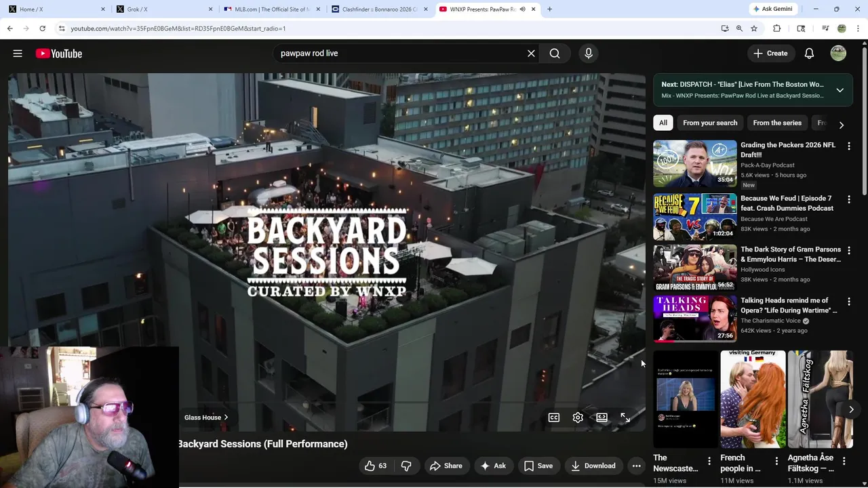Open The Charismatic Voice channel
The height and width of the screenshot is (488, 868).
[770, 321]
